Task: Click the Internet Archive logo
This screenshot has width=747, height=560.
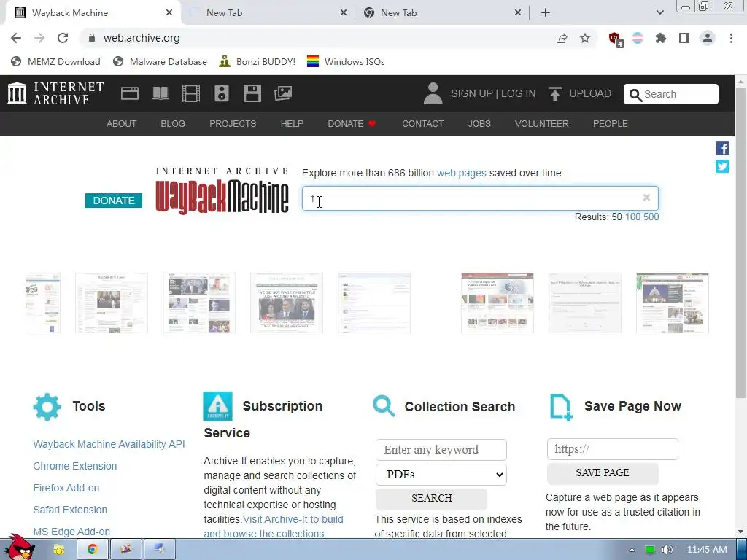Action: pos(55,93)
